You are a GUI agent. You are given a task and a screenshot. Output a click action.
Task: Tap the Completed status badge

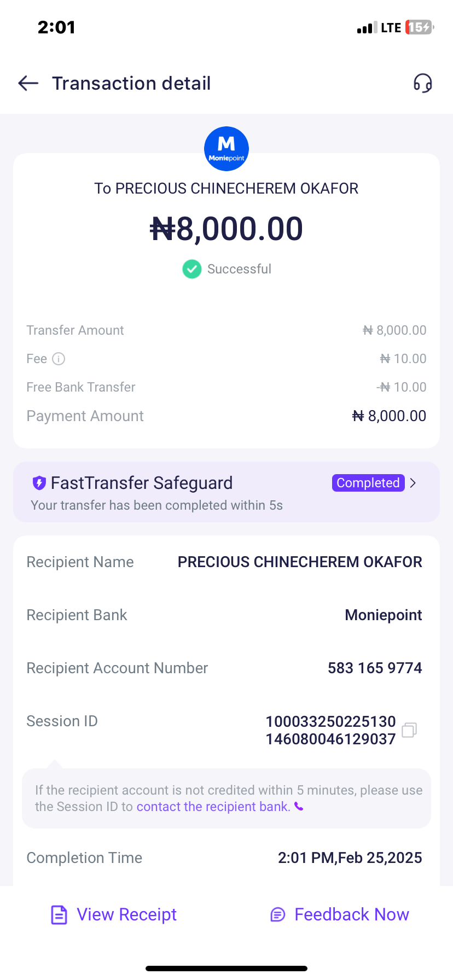pyautogui.click(x=368, y=483)
